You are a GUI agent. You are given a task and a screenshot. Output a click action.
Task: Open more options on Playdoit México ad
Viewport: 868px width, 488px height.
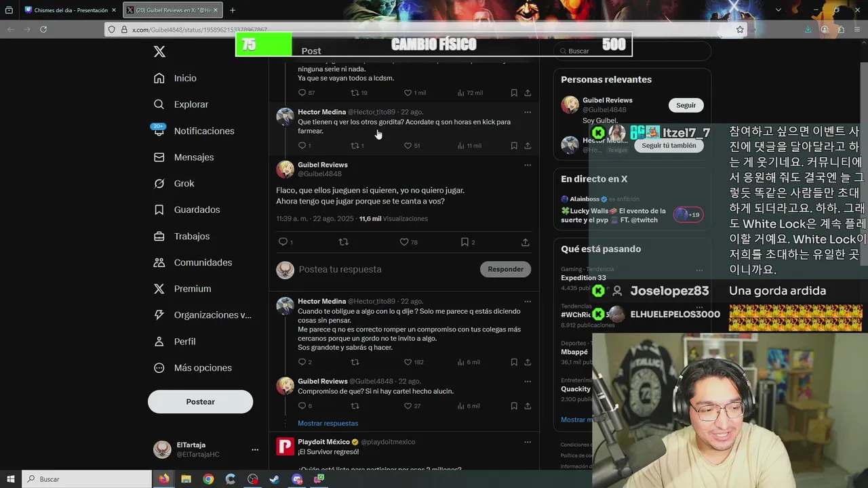528,442
